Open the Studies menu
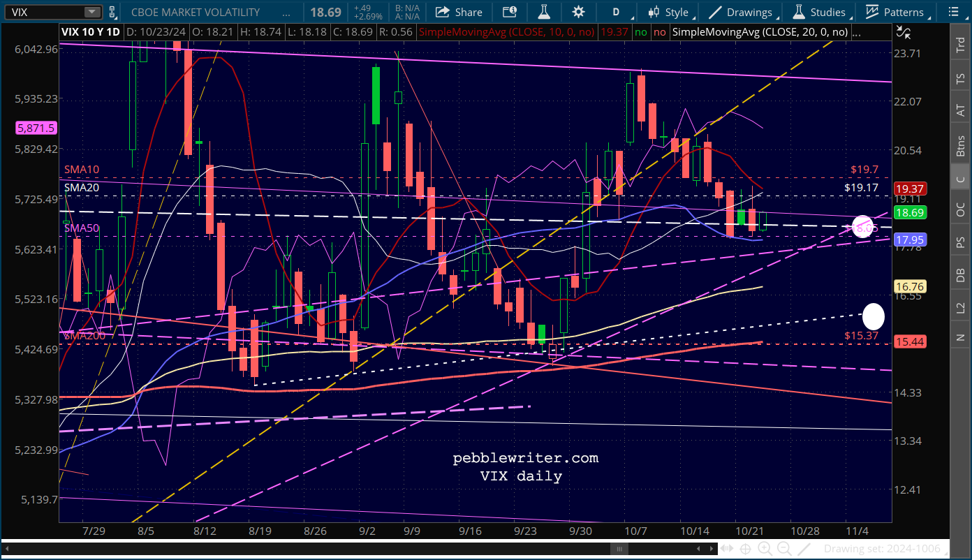The width and height of the screenshot is (972, 560). 820,12
